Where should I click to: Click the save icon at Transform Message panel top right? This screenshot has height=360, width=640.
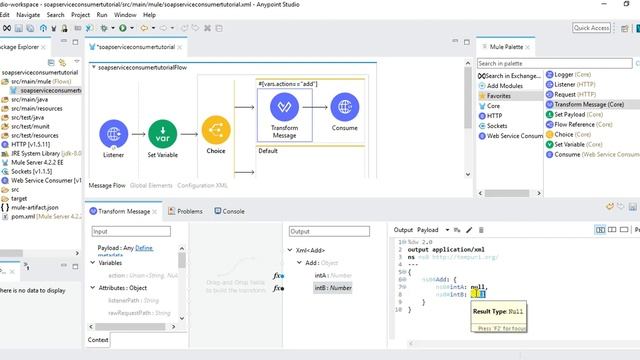tap(632, 207)
